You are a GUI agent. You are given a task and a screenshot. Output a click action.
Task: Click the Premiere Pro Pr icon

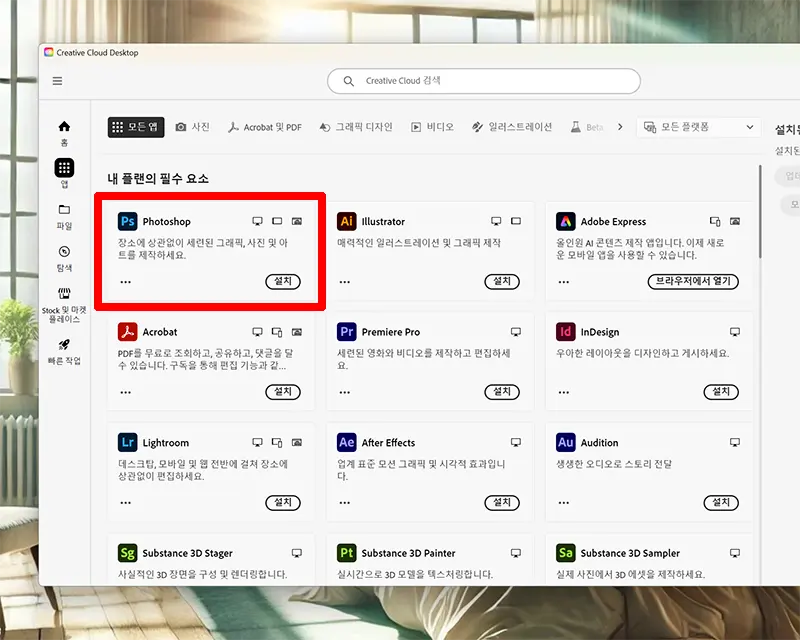347,332
